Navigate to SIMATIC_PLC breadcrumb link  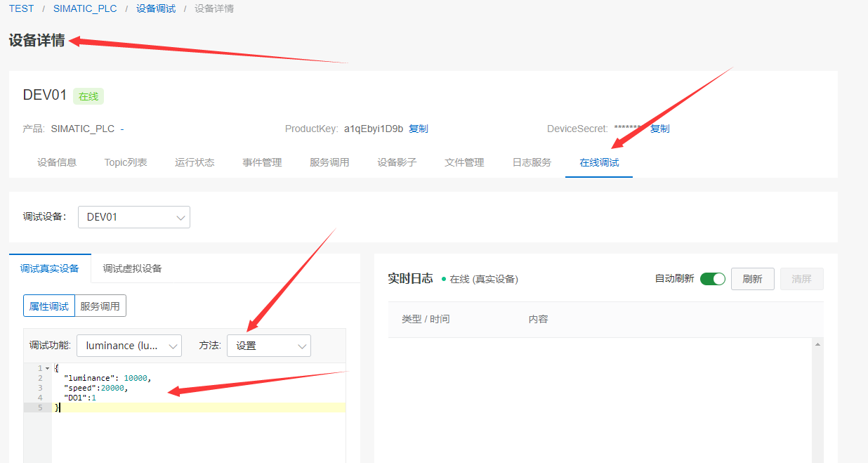click(85, 8)
